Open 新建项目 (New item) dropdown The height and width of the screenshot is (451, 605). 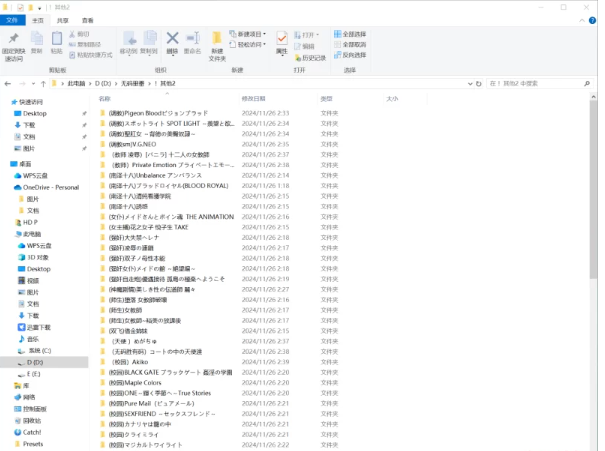[247, 34]
